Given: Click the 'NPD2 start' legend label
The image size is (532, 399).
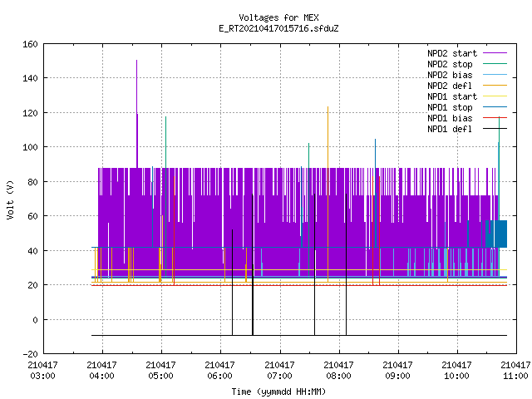Looking at the screenshot, I should click(452, 53).
